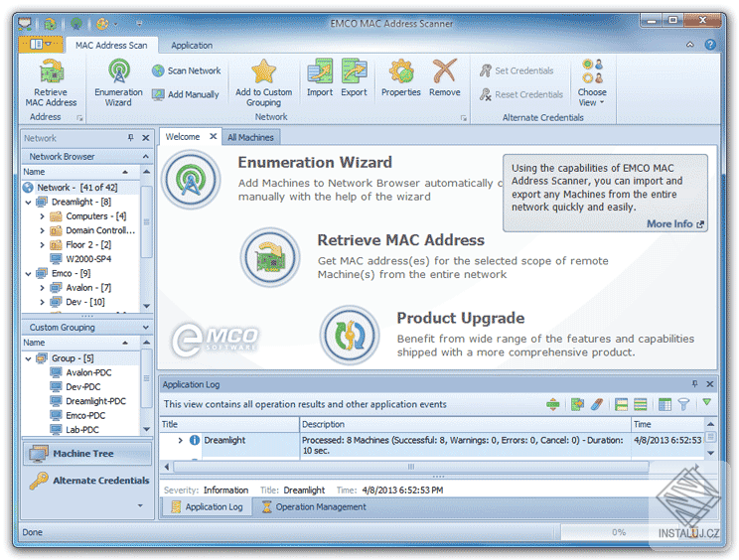Click the filter funnel icon in Application Log

683,404
